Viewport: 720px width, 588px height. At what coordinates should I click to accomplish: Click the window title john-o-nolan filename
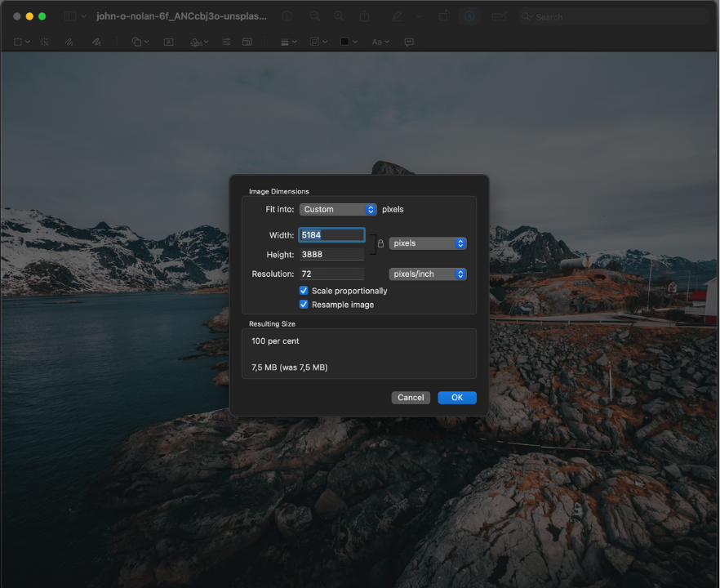(x=181, y=16)
